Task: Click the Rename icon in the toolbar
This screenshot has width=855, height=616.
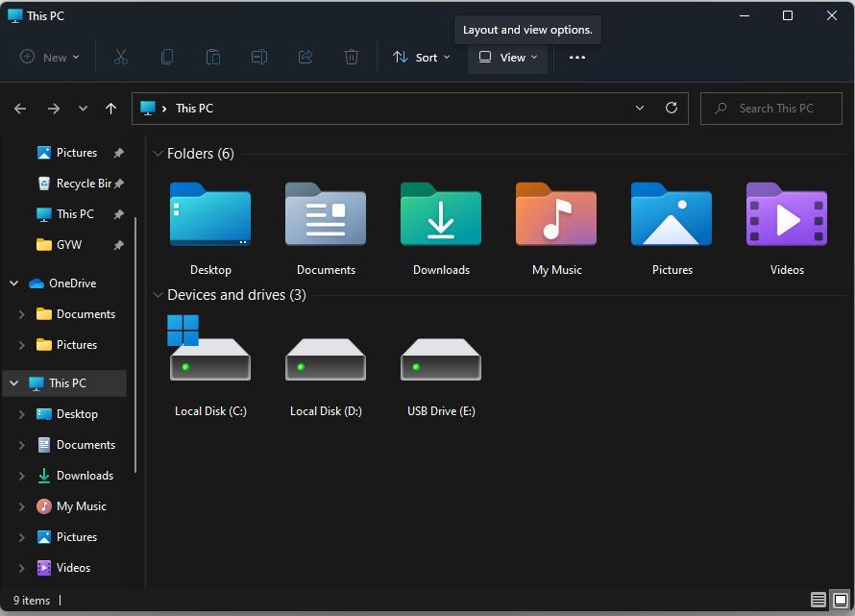Action: point(258,57)
